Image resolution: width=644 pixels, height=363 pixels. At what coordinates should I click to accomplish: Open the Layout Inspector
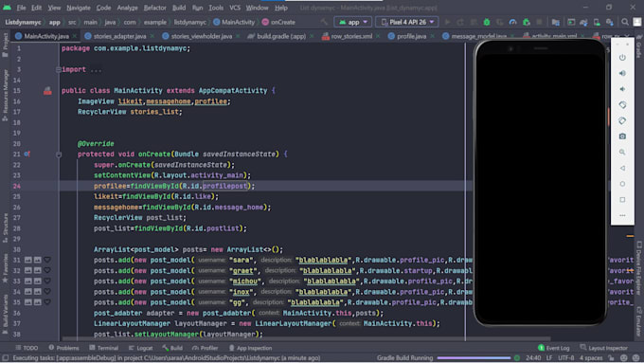click(604, 348)
